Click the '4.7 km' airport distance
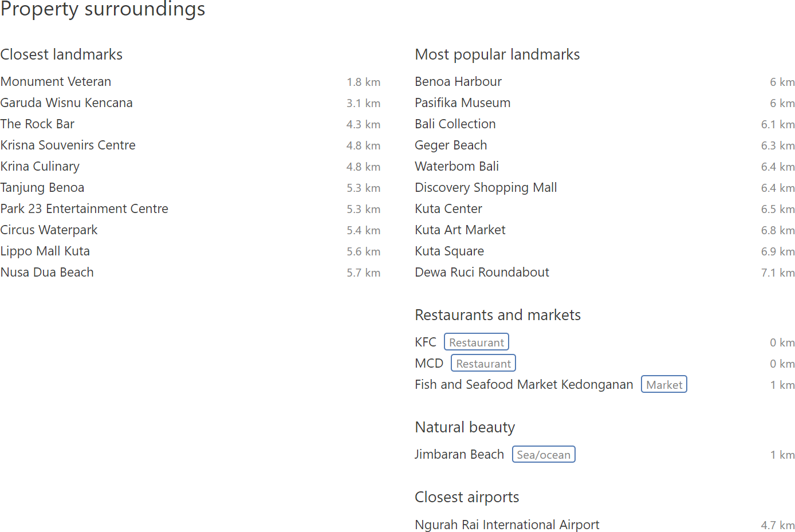 point(778,526)
